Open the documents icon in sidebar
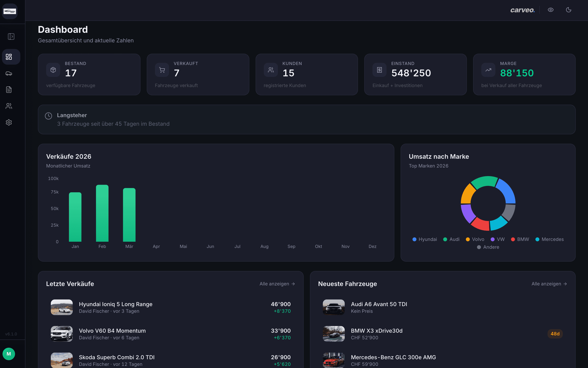This screenshot has width=588, height=368. point(9,90)
